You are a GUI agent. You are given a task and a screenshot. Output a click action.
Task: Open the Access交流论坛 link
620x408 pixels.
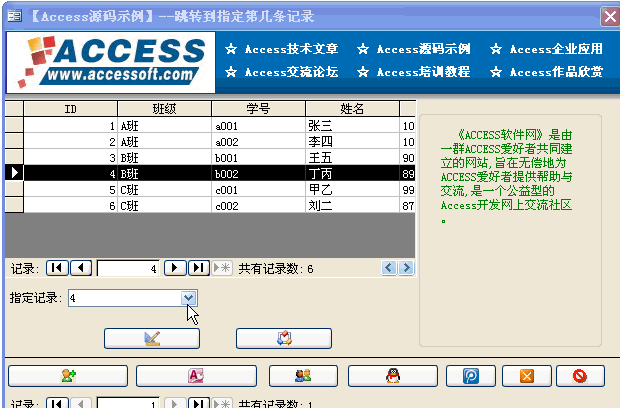pos(291,72)
